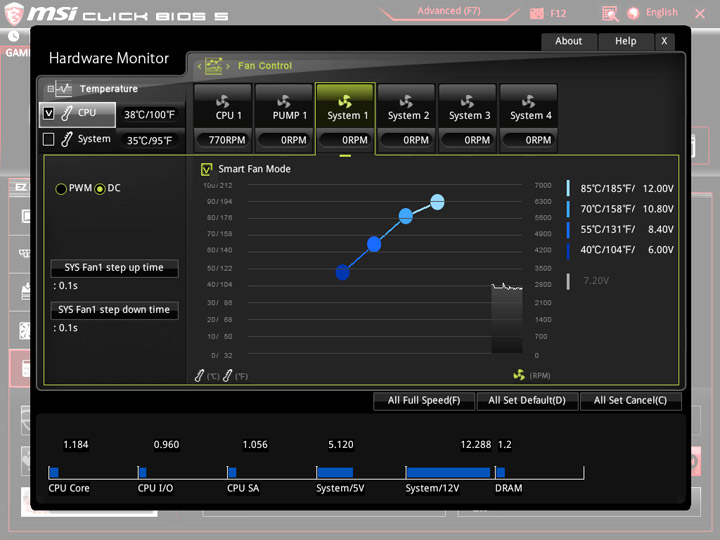Click the 38°C/100°F CPU temperature value
Image resolution: width=720 pixels, height=540 pixels.
[150, 114]
